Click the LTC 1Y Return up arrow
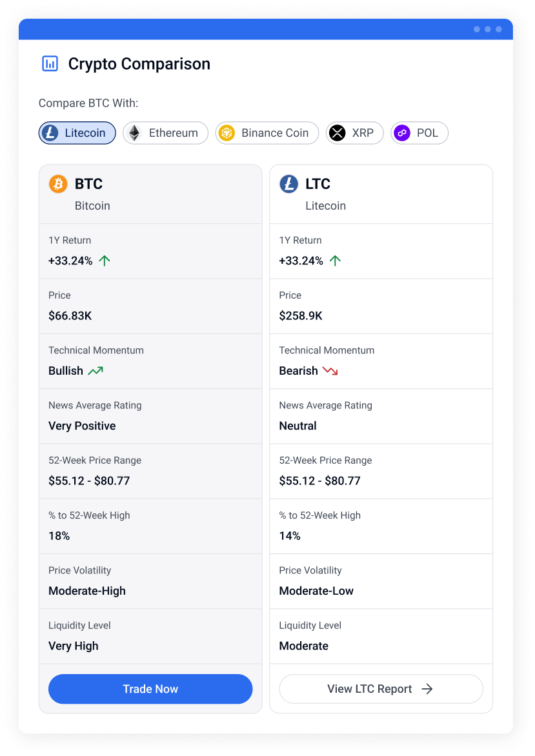Screen dimensions: 535x756 tap(335, 261)
